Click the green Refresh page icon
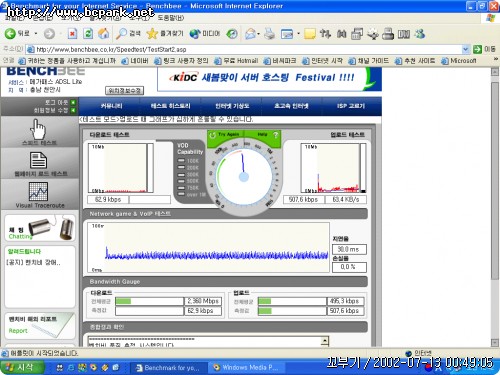This screenshot has height=375, width=500. click(x=88, y=33)
